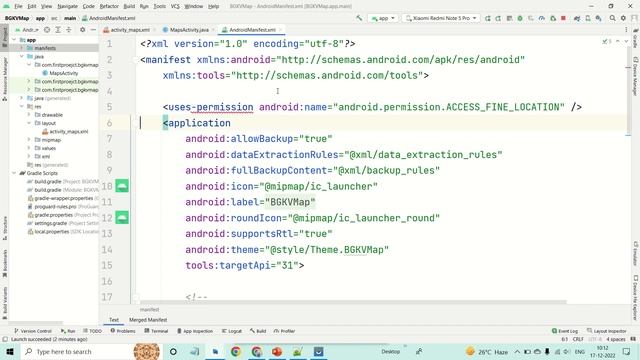Open the File menu
Viewport: 640px width, 360px height.
coord(18,6)
